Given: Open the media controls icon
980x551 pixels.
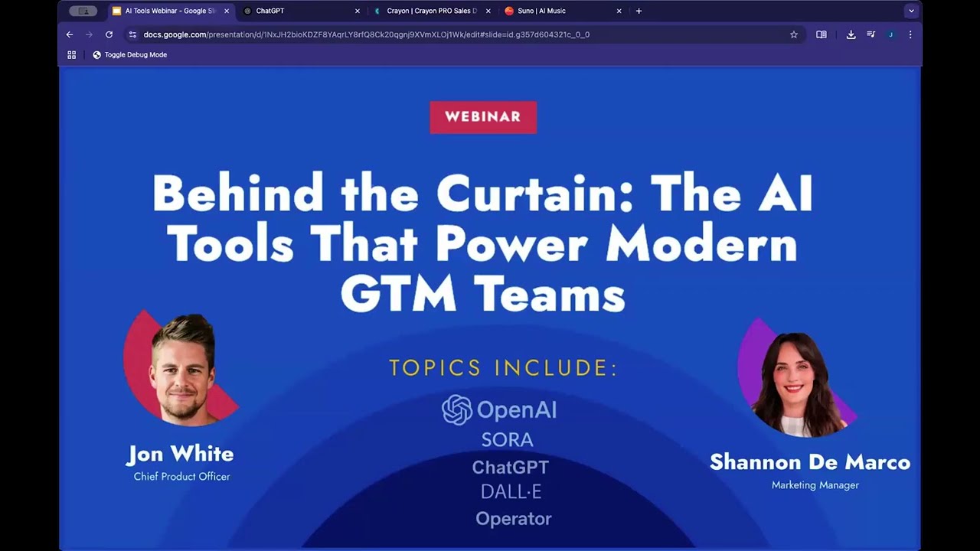Looking at the screenshot, I should coord(871,34).
